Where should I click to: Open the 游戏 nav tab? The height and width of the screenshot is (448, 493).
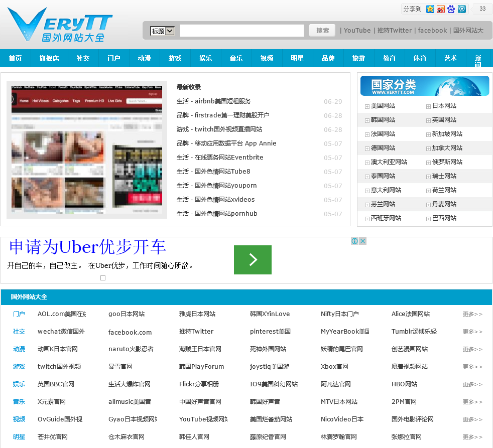(175, 58)
